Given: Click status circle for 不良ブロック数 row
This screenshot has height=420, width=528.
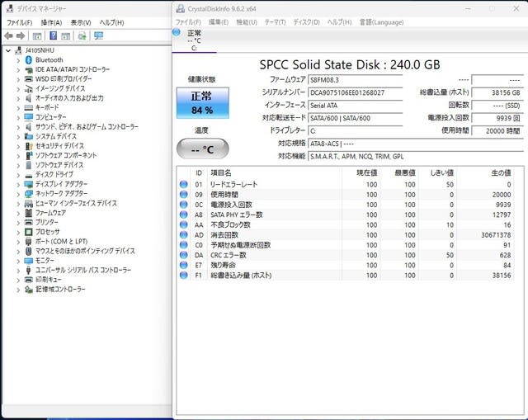Looking at the screenshot, I should coord(183,224).
